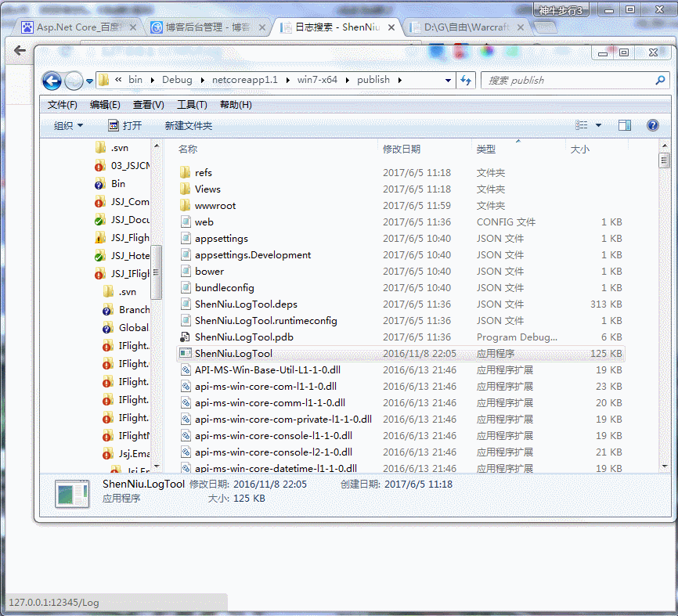Select the Bin tree folder icon
Screen dimensions: 678x616
click(100, 184)
